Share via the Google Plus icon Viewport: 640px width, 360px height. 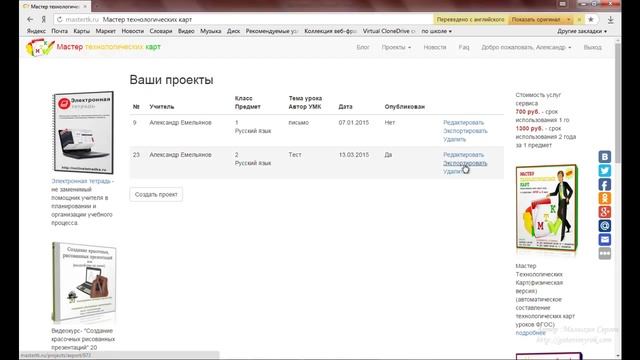tap(604, 212)
